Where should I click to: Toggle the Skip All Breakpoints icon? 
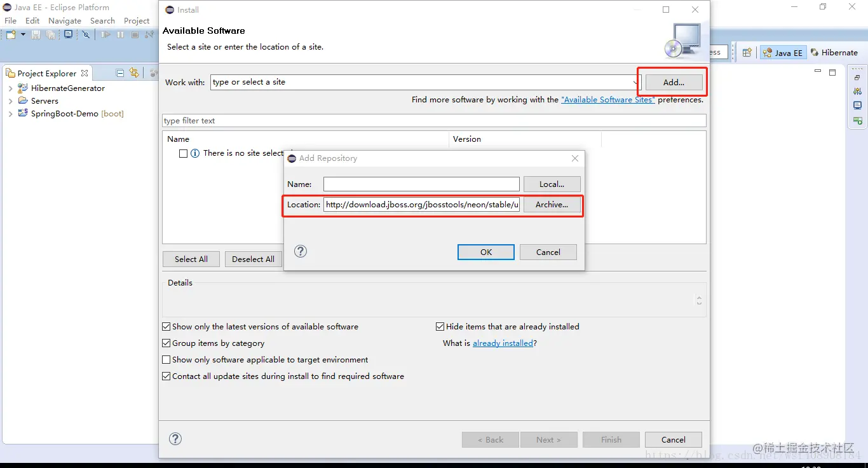[x=86, y=34]
